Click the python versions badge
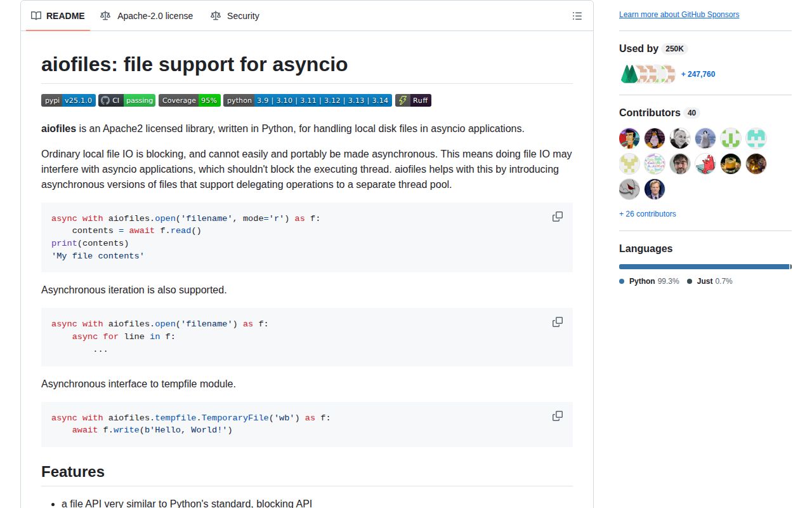The width and height of the screenshot is (812, 508). point(308,100)
